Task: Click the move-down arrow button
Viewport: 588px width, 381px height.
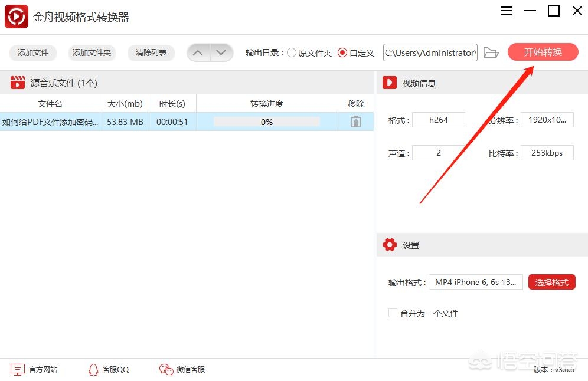Action: (x=221, y=53)
